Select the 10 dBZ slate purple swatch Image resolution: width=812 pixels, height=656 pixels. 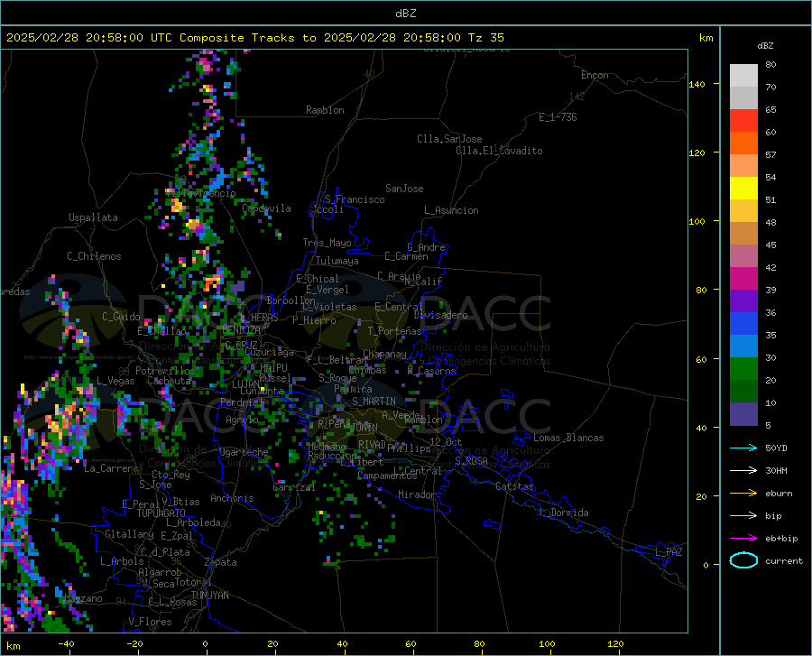(743, 414)
